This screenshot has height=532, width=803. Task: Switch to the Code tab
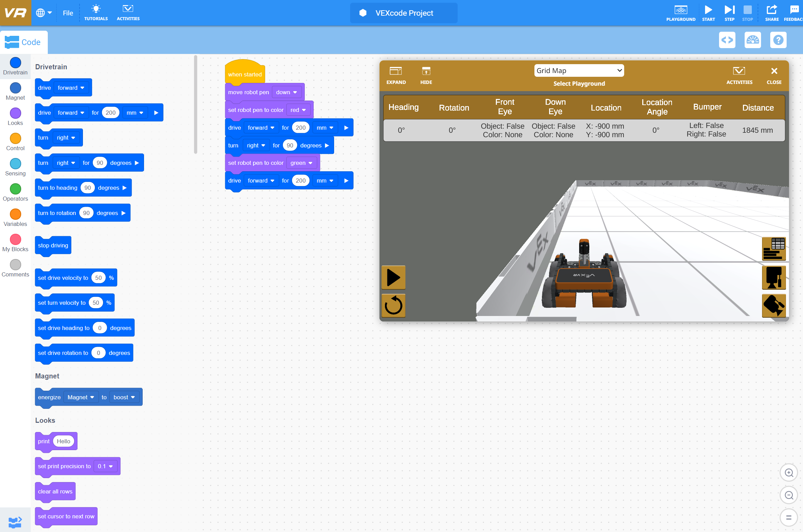click(24, 42)
